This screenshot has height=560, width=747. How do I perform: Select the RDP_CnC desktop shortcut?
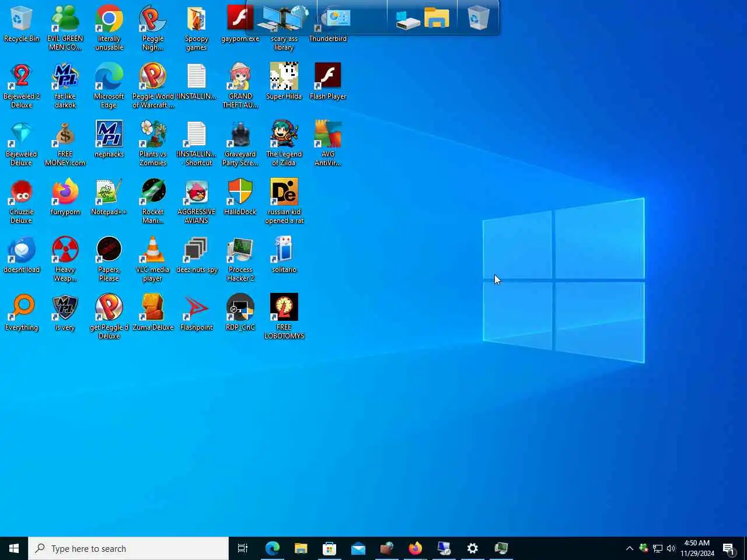click(240, 313)
